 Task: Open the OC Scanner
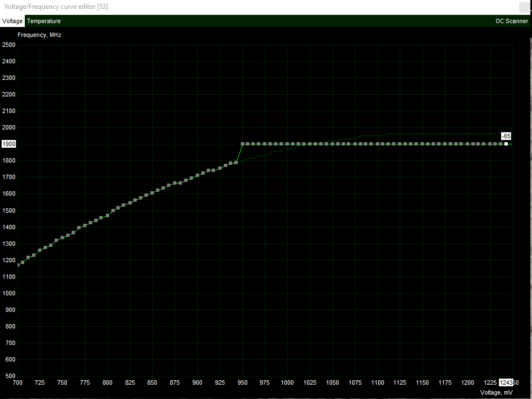pyautogui.click(x=512, y=21)
